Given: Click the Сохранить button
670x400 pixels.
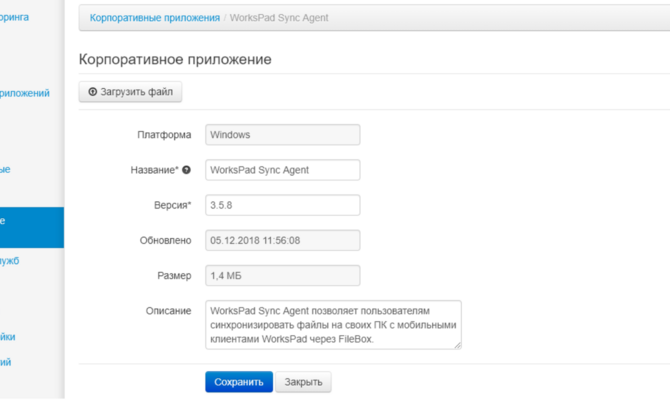Looking at the screenshot, I should pyautogui.click(x=238, y=382).
